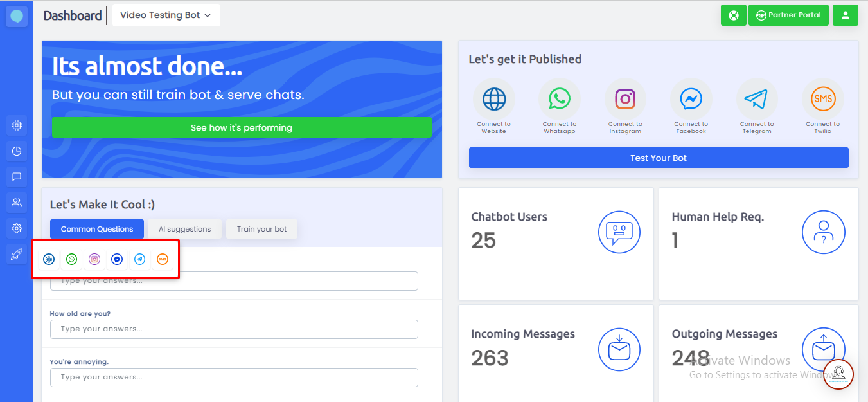Open the settings gear in left sidebar
Screen dimensions: 868x402
tap(17, 228)
